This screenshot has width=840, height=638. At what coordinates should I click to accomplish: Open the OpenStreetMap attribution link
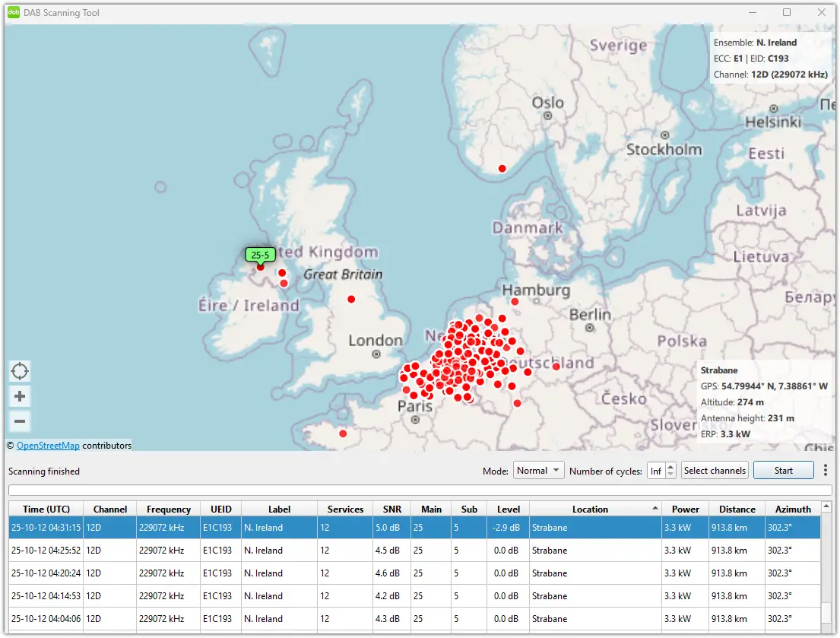[48, 446]
